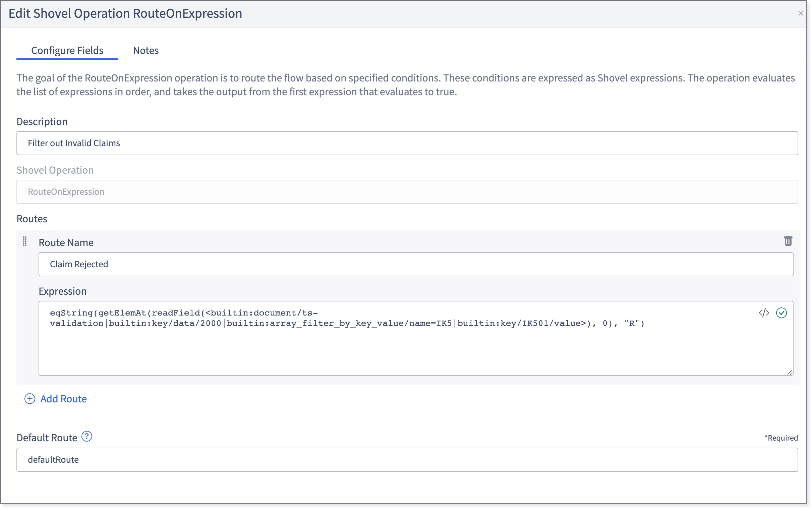
Task: Click the Expression textarea resize grip
Action: point(790,372)
